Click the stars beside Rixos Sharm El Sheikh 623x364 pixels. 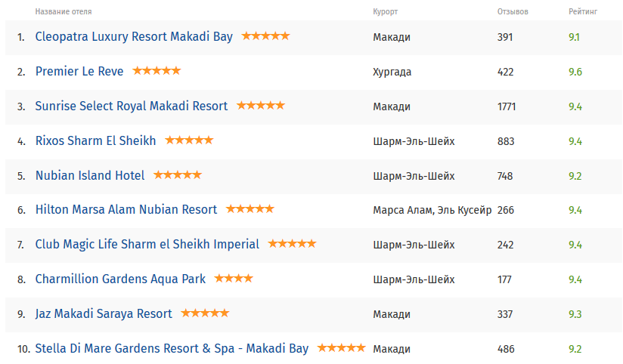pyautogui.click(x=189, y=140)
